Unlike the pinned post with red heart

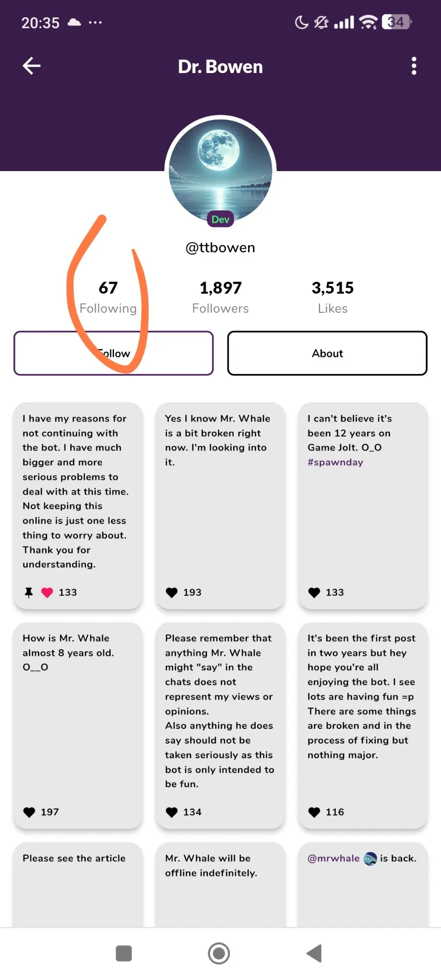(47, 593)
